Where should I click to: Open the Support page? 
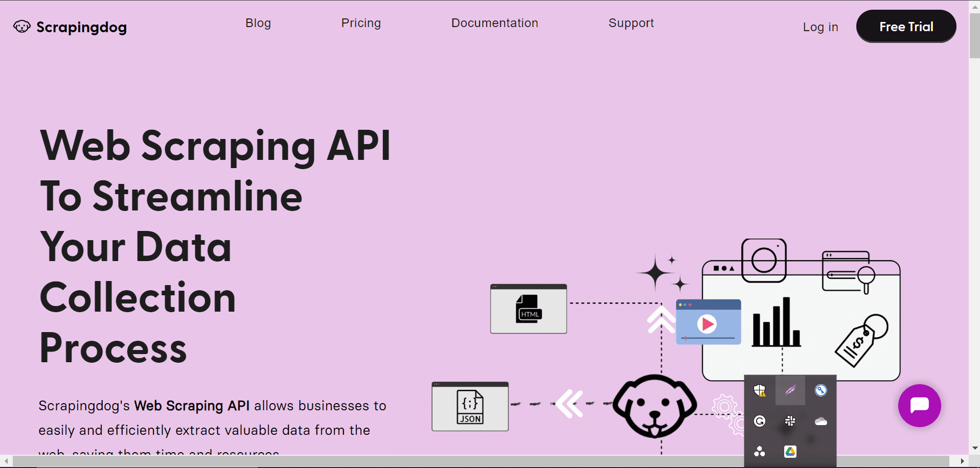point(631,23)
